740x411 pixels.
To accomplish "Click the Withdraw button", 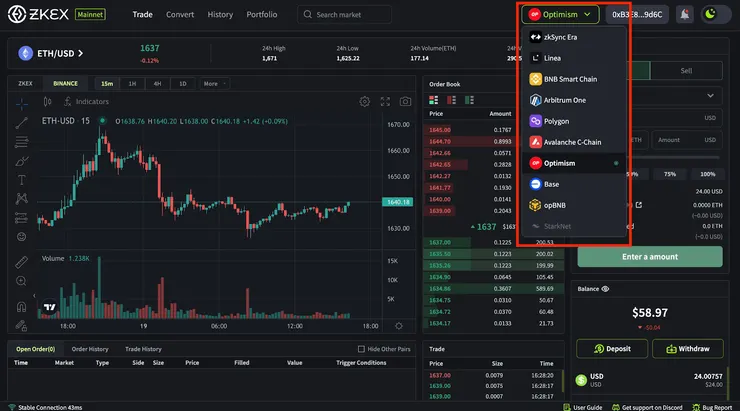I will (688, 349).
